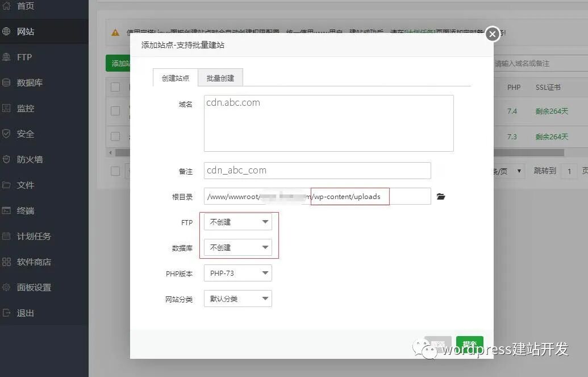Switch to the 批量创建 tab
The width and height of the screenshot is (588, 377).
220,78
